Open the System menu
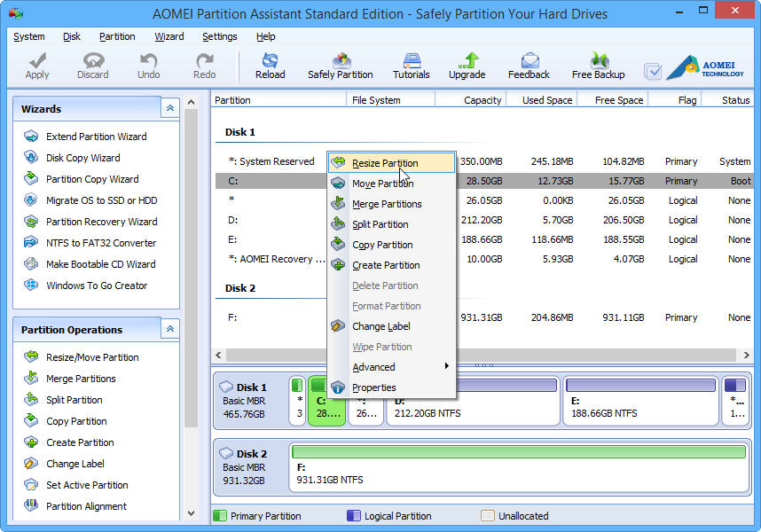The image size is (761, 532). [x=29, y=37]
